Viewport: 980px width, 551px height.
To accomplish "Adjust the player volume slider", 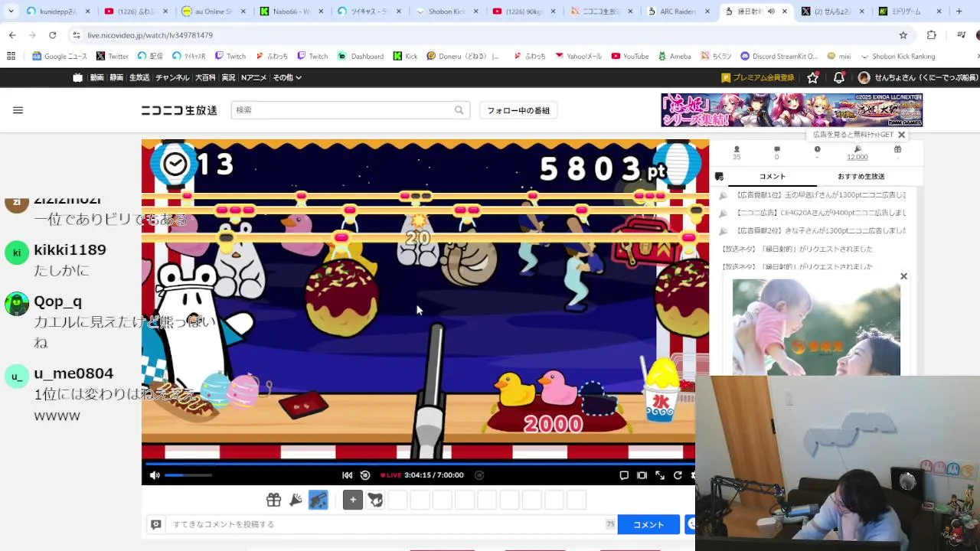I will point(188,475).
